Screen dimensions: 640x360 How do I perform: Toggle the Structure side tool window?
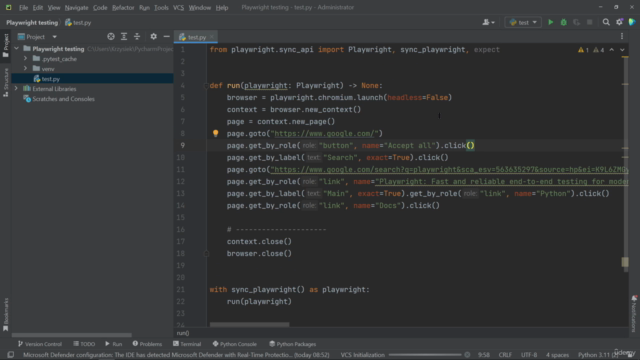point(6,82)
